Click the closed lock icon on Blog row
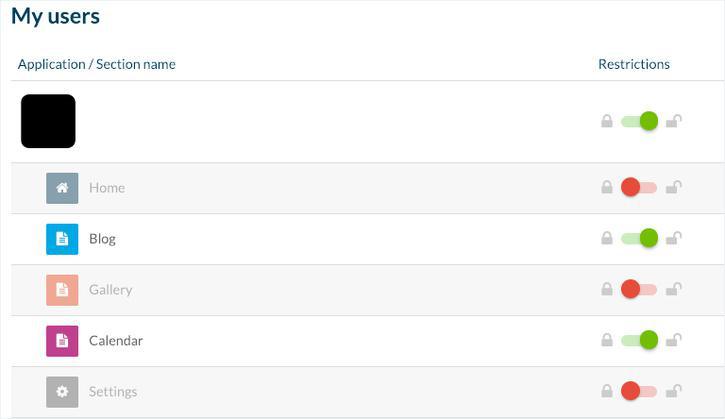The width and height of the screenshot is (725, 419). 607,239
